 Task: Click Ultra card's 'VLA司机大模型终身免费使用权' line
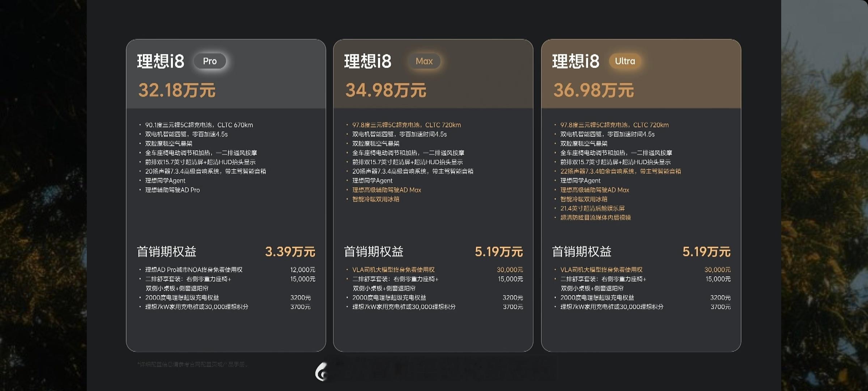point(601,270)
